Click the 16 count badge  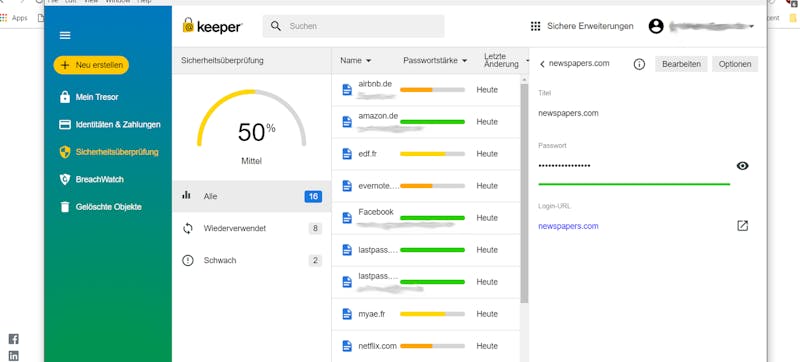pyautogui.click(x=313, y=196)
